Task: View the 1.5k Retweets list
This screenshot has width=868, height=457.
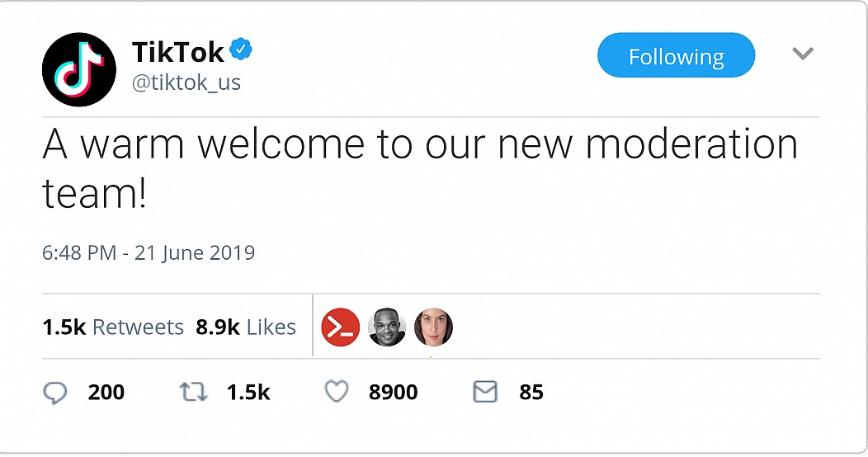Action: click(113, 327)
